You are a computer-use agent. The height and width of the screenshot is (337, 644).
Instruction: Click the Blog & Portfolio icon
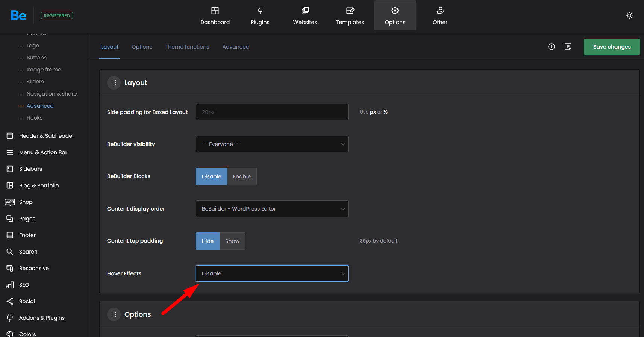[10, 185]
